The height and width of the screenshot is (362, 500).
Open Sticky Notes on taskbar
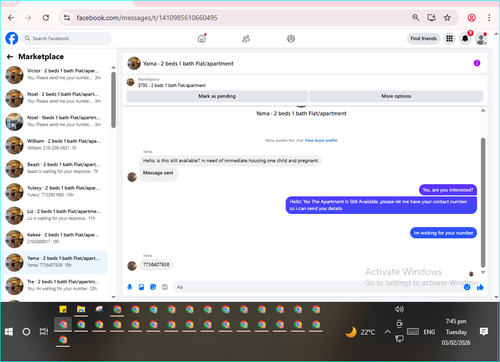63,310
